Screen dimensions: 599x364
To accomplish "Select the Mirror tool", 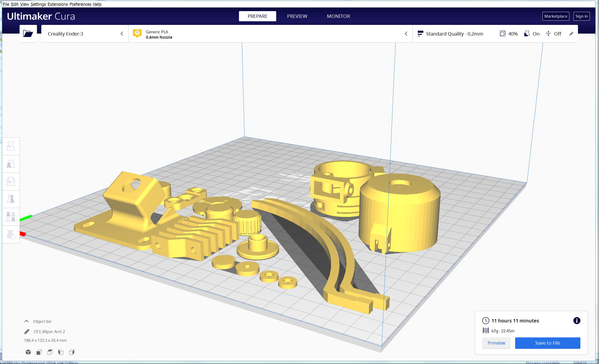I will click(11, 199).
